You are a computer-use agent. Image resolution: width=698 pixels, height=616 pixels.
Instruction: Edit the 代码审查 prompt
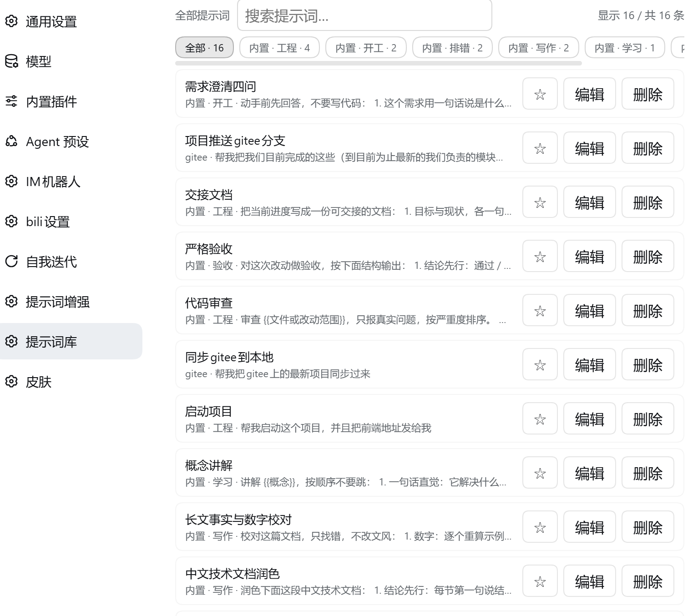pyautogui.click(x=589, y=310)
